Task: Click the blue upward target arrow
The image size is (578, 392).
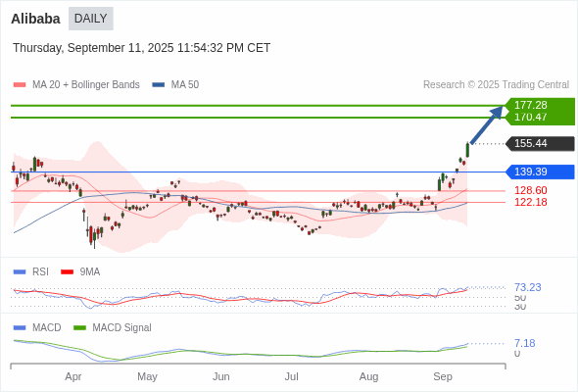Action: click(x=487, y=124)
